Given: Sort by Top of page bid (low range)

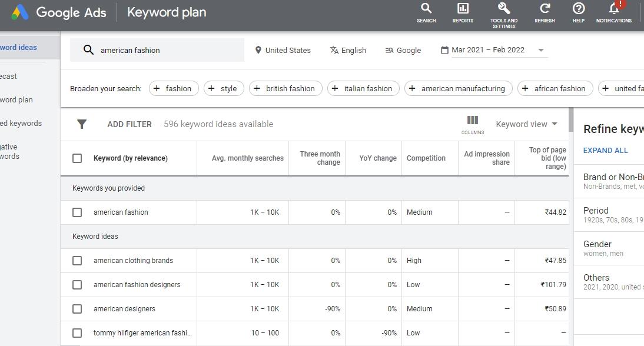Looking at the screenshot, I should coord(547,158).
